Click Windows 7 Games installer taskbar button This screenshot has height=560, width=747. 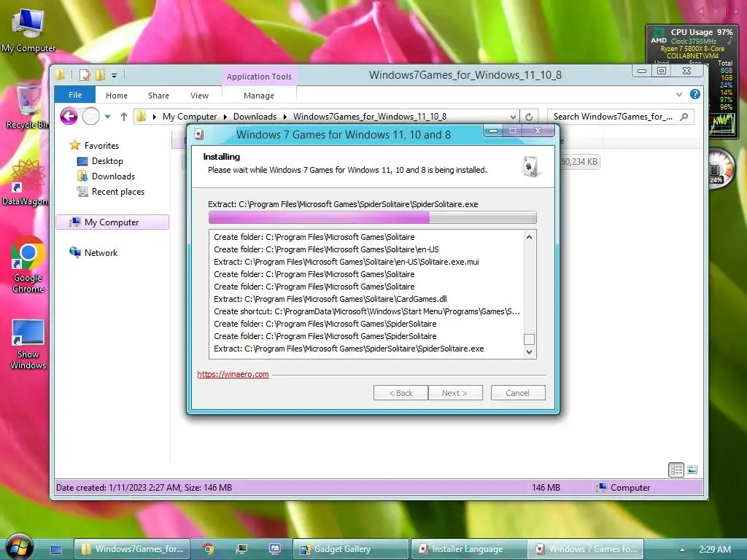(x=586, y=549)
